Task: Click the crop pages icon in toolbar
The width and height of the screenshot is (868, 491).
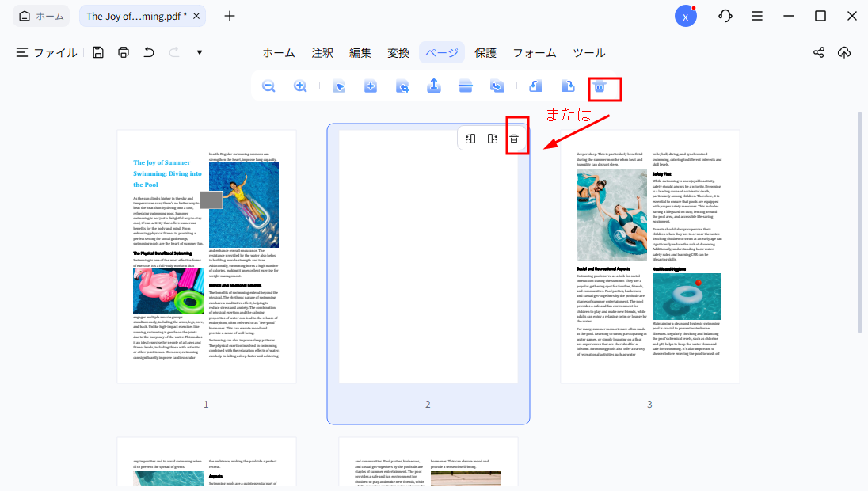Action: 402,86
